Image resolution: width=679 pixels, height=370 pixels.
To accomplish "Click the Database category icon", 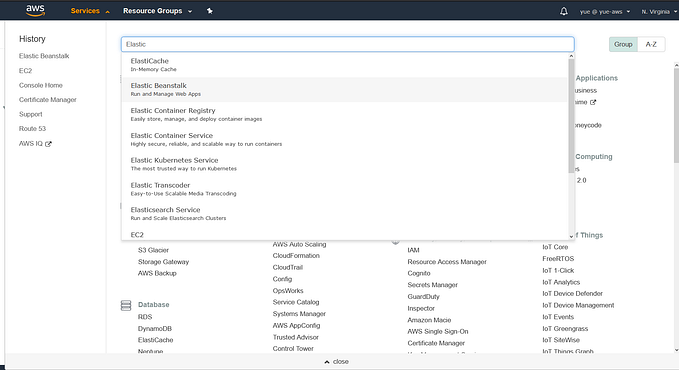I will pyautogui.click(x=126, y=305).
